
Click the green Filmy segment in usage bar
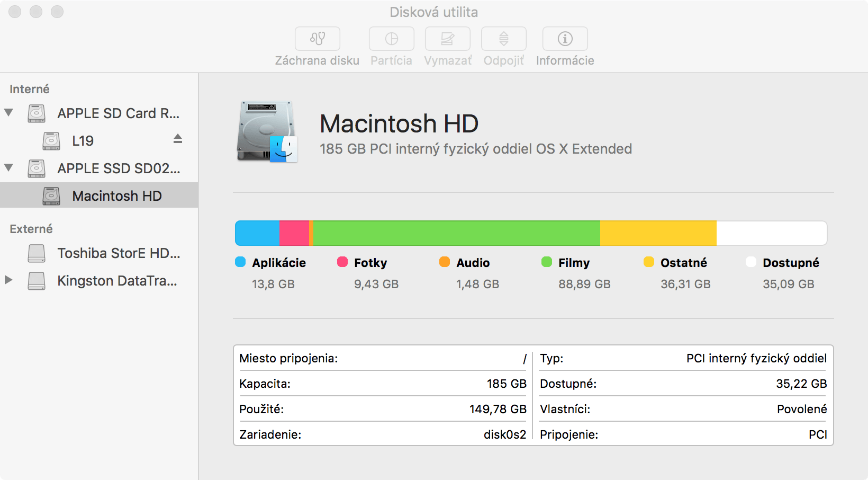coord(456,233)
